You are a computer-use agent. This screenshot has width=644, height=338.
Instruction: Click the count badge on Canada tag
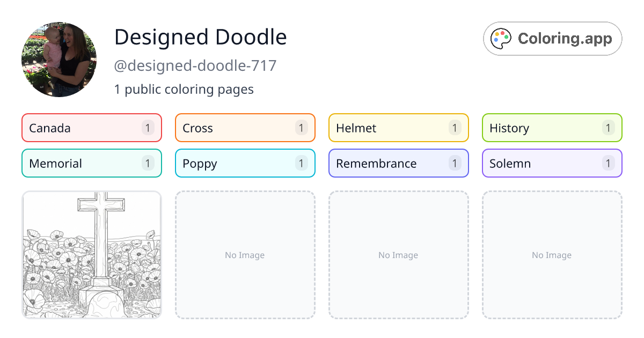coord(148,128)
